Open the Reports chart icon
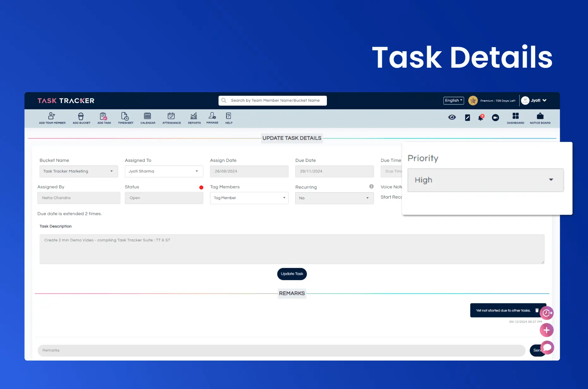The image size is (588, 389). [194, 116]
